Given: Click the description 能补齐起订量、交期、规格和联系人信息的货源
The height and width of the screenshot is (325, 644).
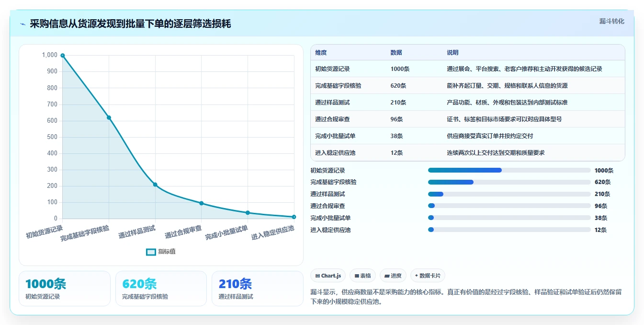Looking at the screenshot, I should [507, 86].
